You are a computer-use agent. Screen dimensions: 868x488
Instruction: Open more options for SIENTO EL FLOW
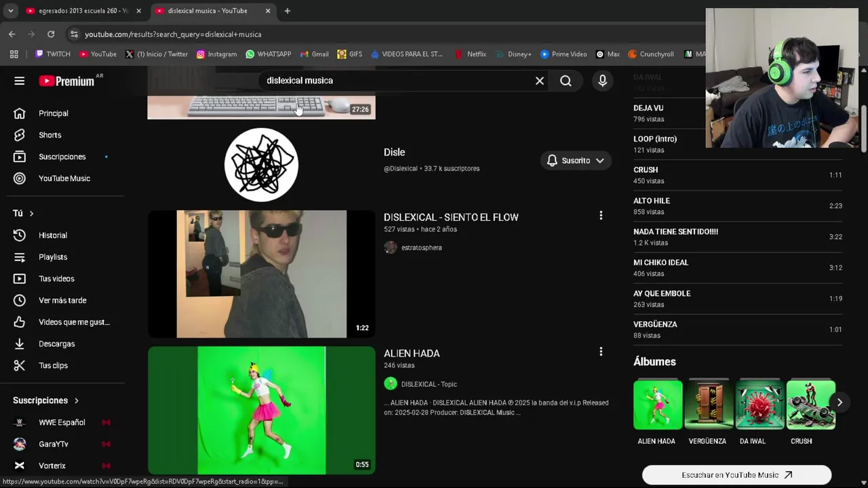click(x=600, y=216)
